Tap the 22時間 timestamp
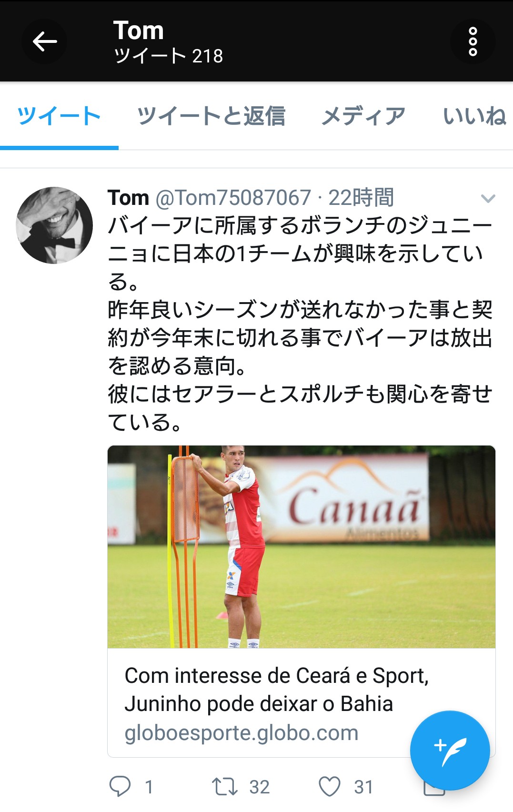 [x=361, y=198]
